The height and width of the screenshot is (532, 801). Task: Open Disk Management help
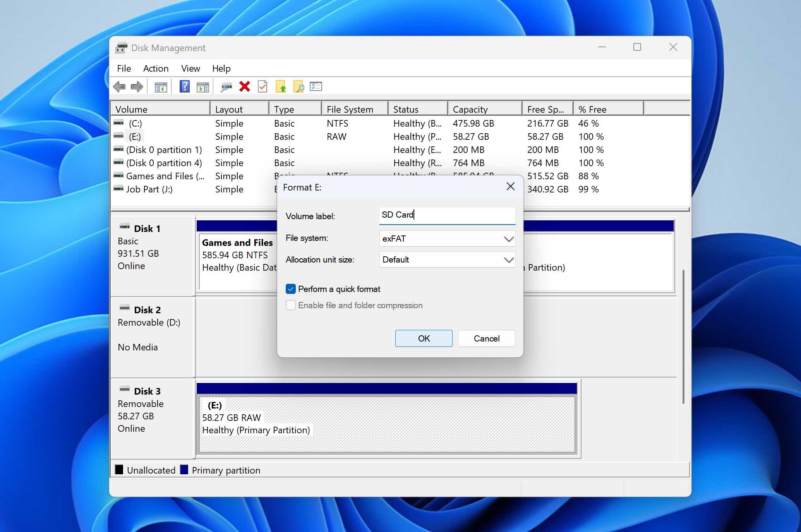[x=185, y=86]
